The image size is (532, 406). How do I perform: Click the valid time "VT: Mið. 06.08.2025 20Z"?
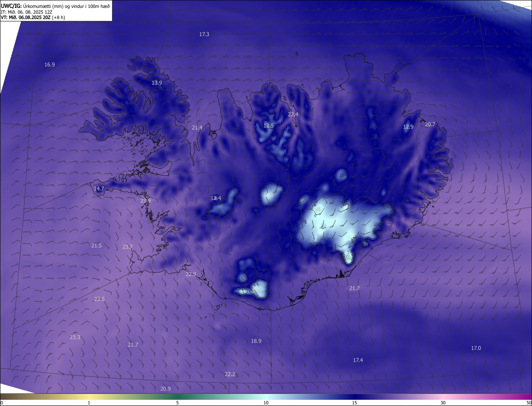pyautogui.click(x=26, y=17)
